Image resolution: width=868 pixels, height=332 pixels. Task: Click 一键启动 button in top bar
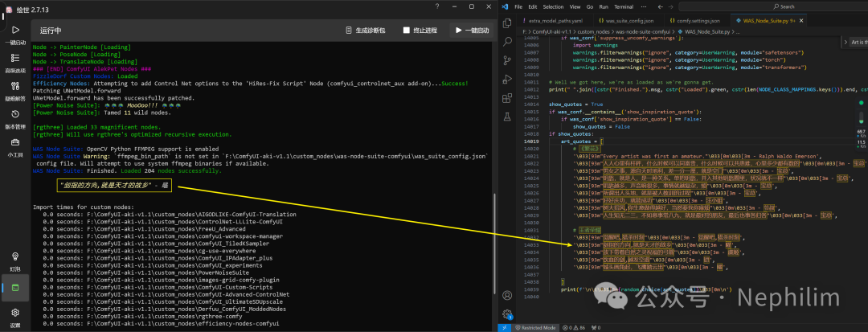473,31
